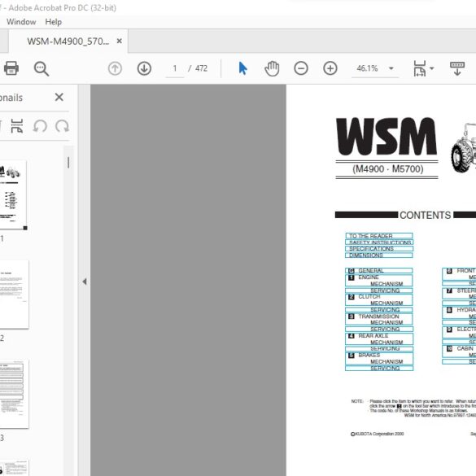Open the TO THE READER contents link
Screen dimensions: 476x476
click(379, 236)
